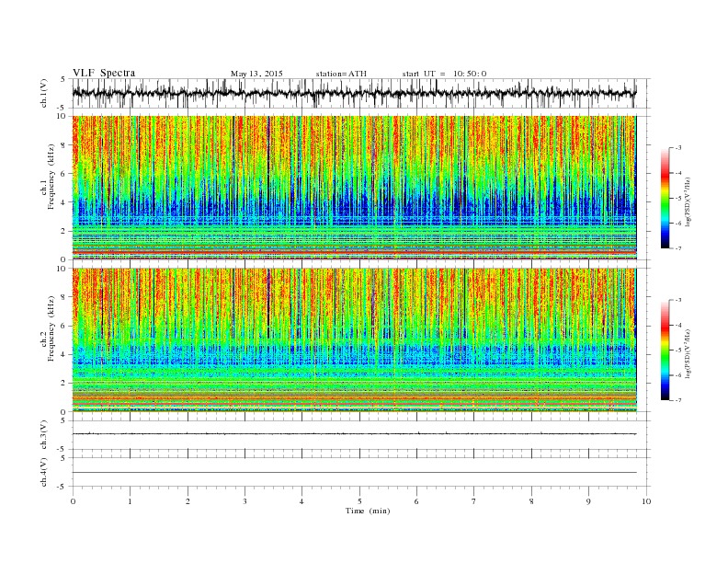Click the "8" kHz tick on ch.2 spectrogram

click(x=63, y=297)
